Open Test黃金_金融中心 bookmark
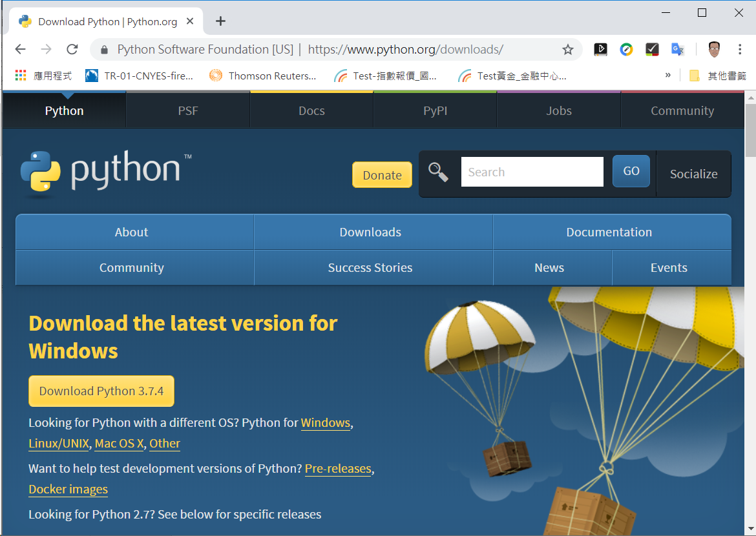This screenshot has width=756, height=536. (x=512, y=76)
